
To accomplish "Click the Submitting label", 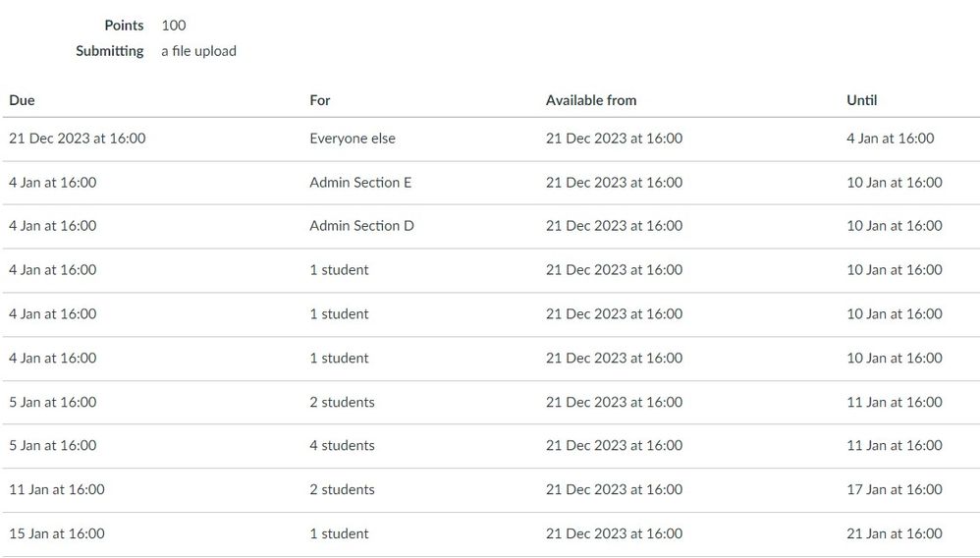I will point(110,51).
